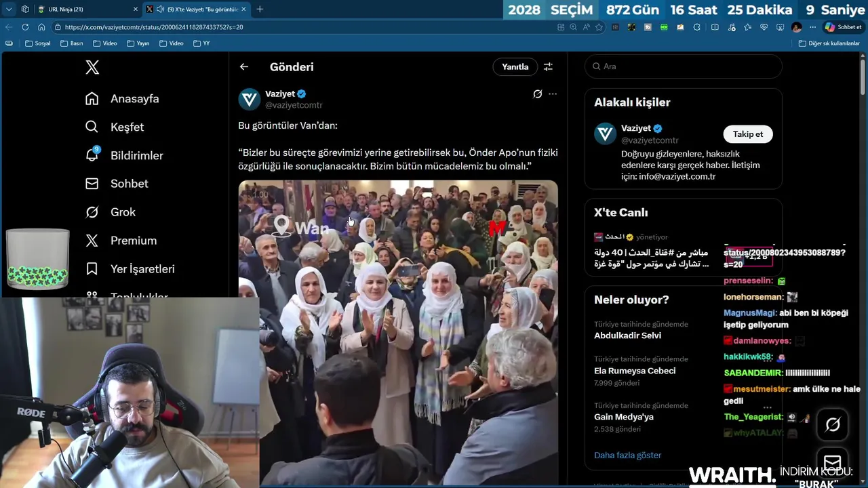Open a new browser tab
The width and height of the screenshot is (868, 488).
point(260,9)
